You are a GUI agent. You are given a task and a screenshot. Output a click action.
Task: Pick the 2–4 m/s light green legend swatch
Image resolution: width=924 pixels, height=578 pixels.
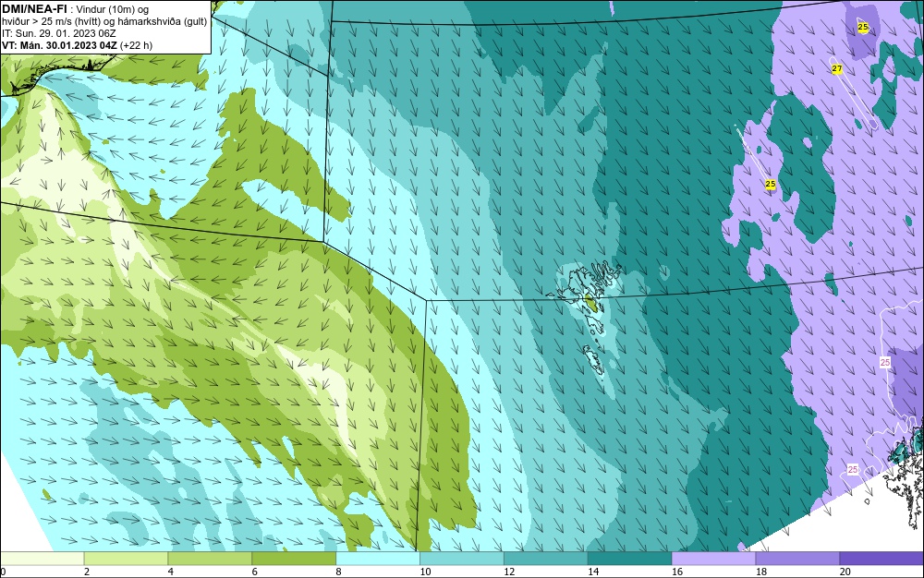[126, 558]
